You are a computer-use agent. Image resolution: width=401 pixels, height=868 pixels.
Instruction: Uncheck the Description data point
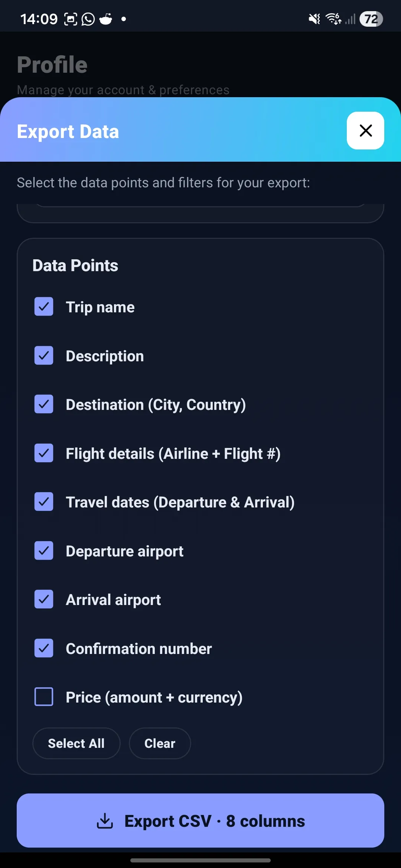pos(44,356)
